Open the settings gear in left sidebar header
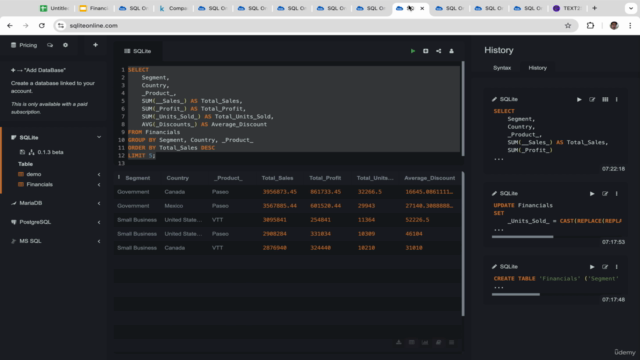 (65, 45)
